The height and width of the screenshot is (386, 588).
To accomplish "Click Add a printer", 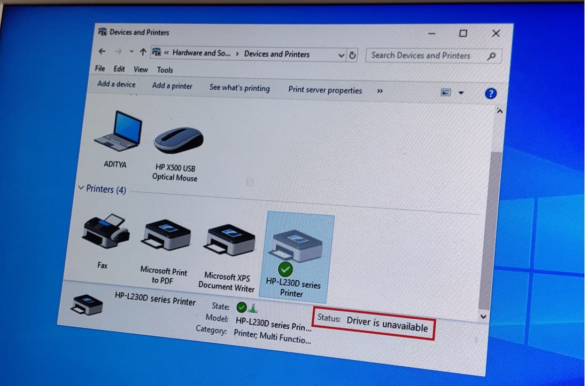I will pyautogui.click(x=172, y=85).
